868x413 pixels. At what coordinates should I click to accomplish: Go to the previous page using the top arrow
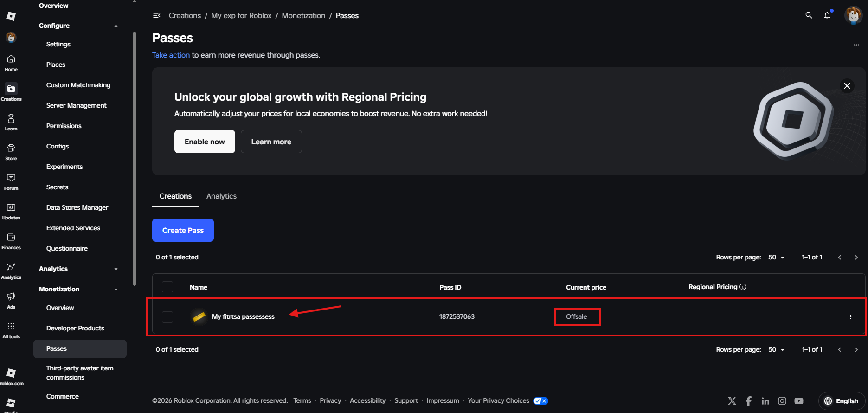tap(840, 258)
